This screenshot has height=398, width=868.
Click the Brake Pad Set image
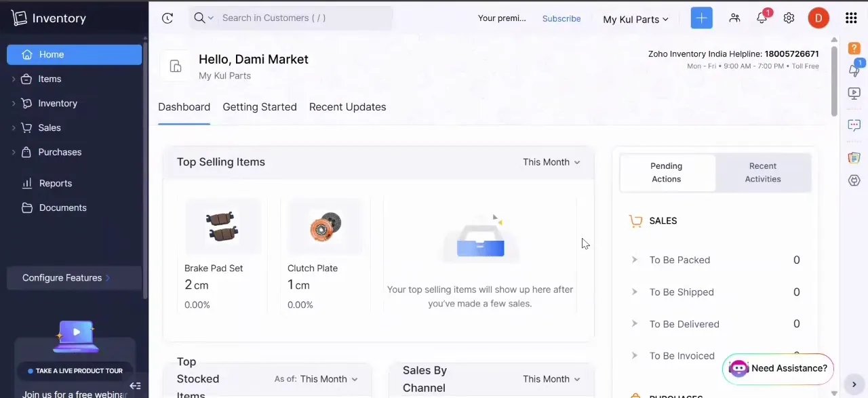(x=223, y=226)
